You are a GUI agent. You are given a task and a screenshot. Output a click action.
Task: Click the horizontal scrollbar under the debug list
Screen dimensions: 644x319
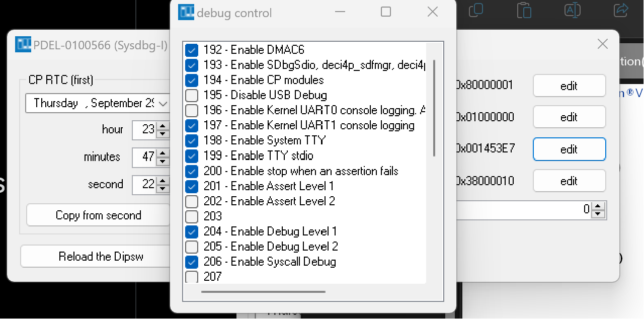coord(263,292)
